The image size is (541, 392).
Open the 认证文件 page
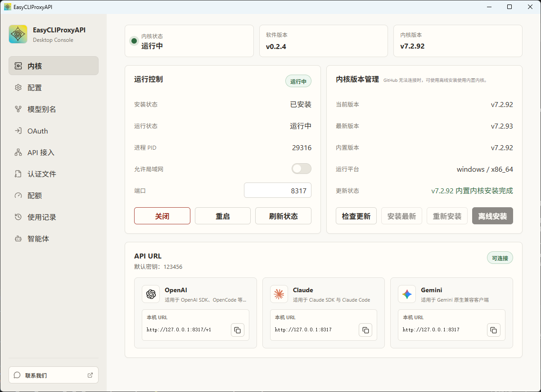pos(54,174)
